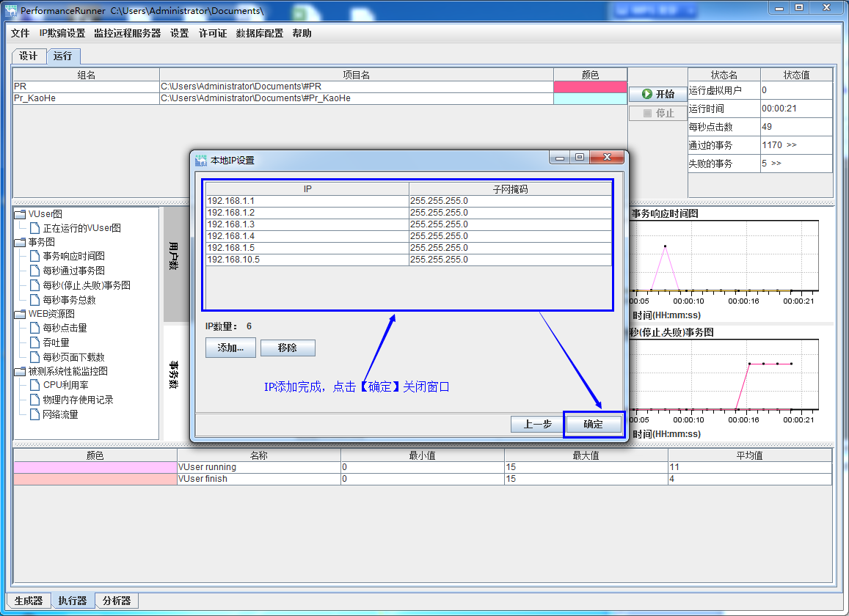Click the CPU利用率 document icon in tree
Screen dimensions: 849x616
34,385
